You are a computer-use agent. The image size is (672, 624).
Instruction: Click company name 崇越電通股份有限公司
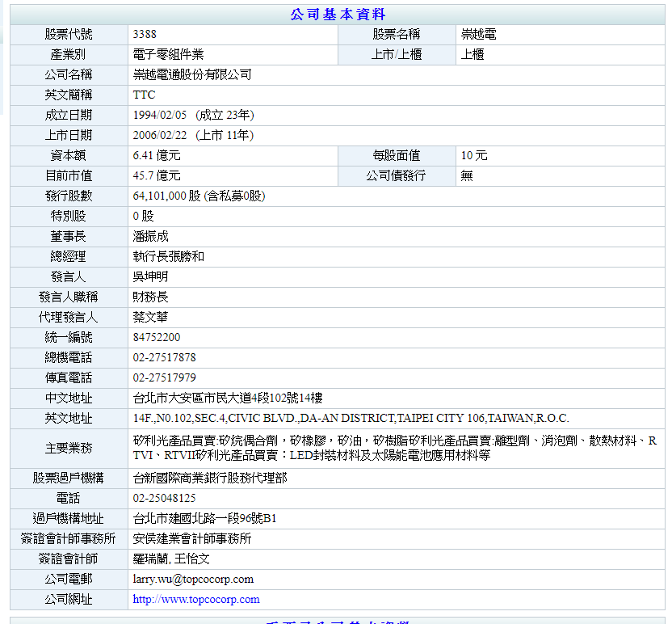[192, 74]
